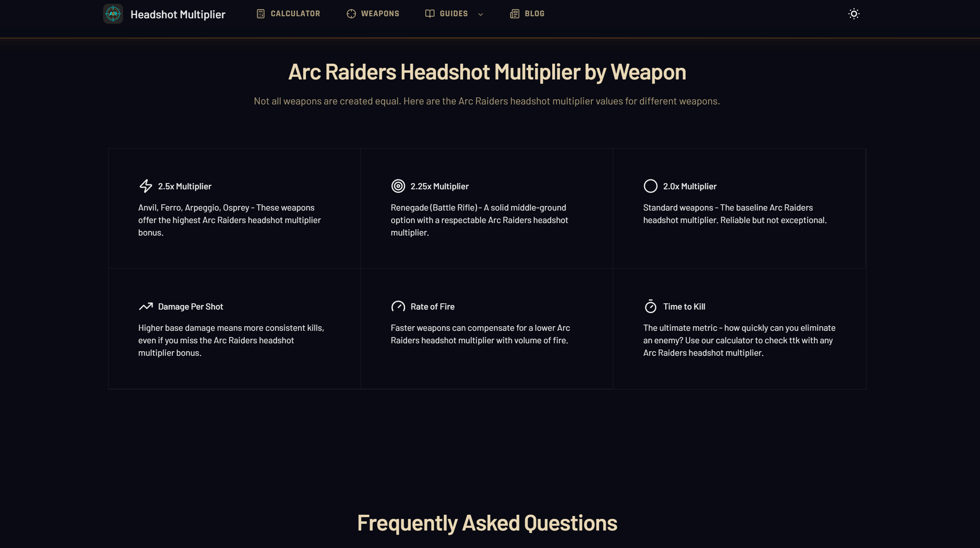Click the Arc Raiders Headshot Multiplier by Weapon title
Viewport: 980px width, 548px height.
[x=487, y=72]
